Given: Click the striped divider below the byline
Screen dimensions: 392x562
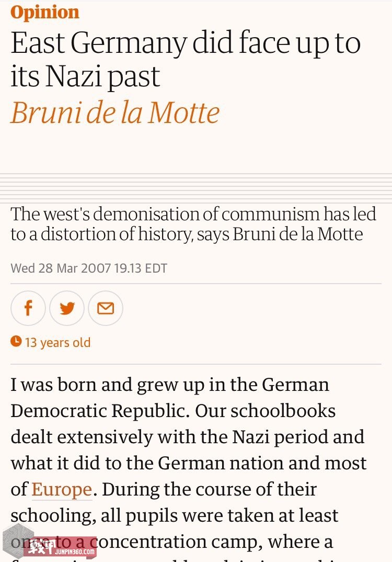Looking at the screenshot, I should 196,187.
